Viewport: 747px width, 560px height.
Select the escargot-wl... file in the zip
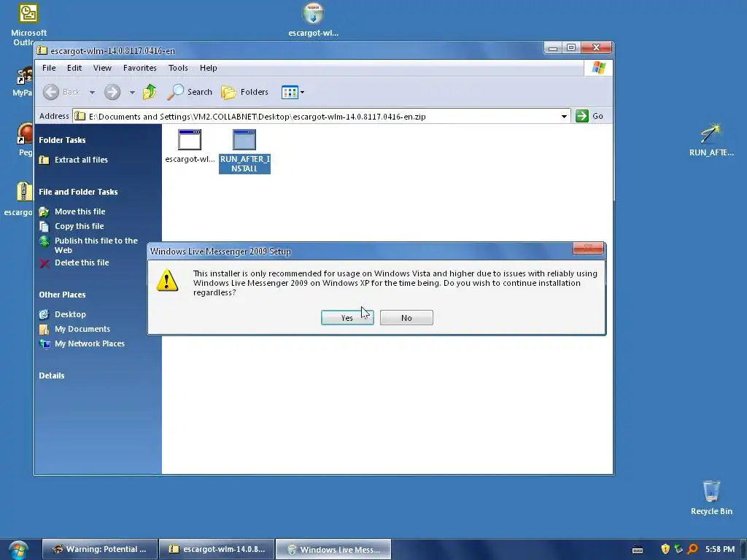[190, 146]
